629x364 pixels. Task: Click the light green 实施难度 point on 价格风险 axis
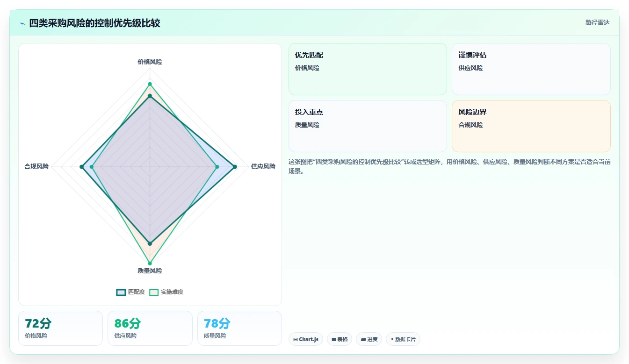pyautogui.click(x=150, y=84)
